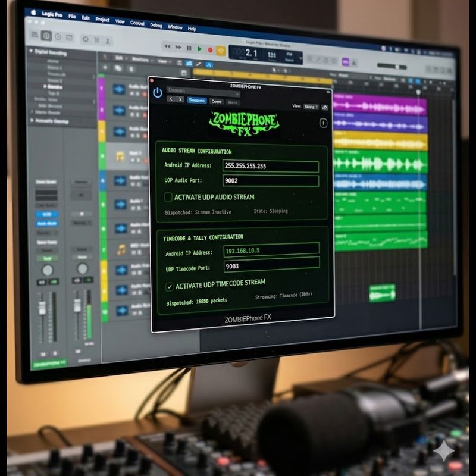Click the purple button in control bar
The height and width of the screenshot is (476, 476).
(x=346, y=62)
